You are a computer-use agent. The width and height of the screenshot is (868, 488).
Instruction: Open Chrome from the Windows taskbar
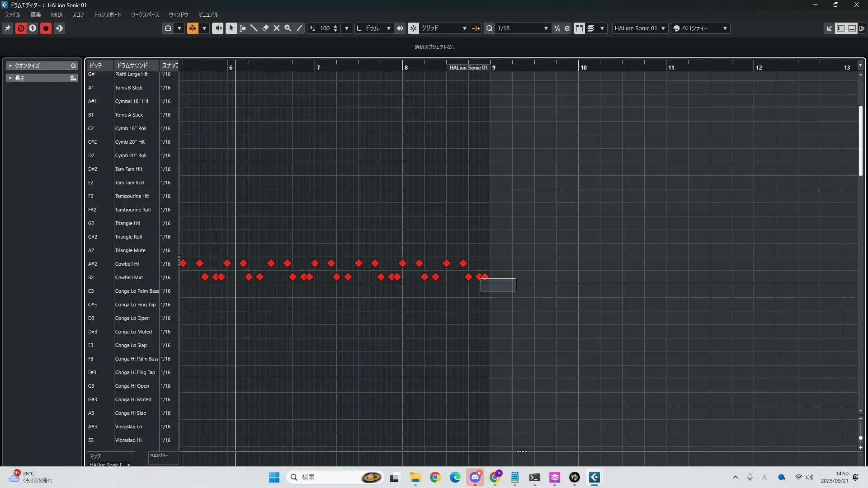coord(435,477)
